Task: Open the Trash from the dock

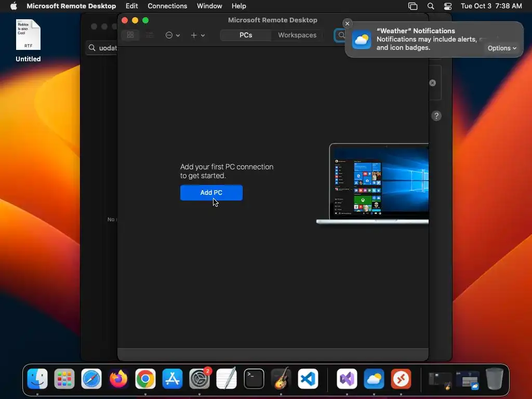Action: coord(495,379)
